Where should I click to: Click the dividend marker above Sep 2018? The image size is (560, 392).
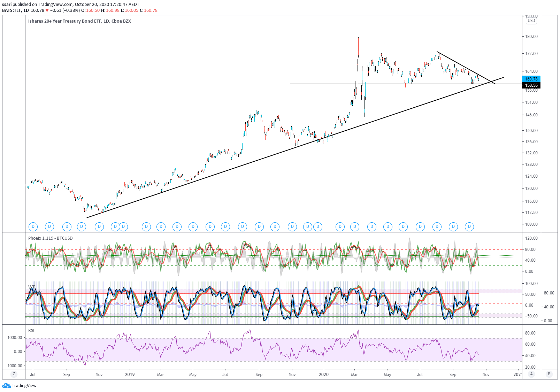click(67, 227)
